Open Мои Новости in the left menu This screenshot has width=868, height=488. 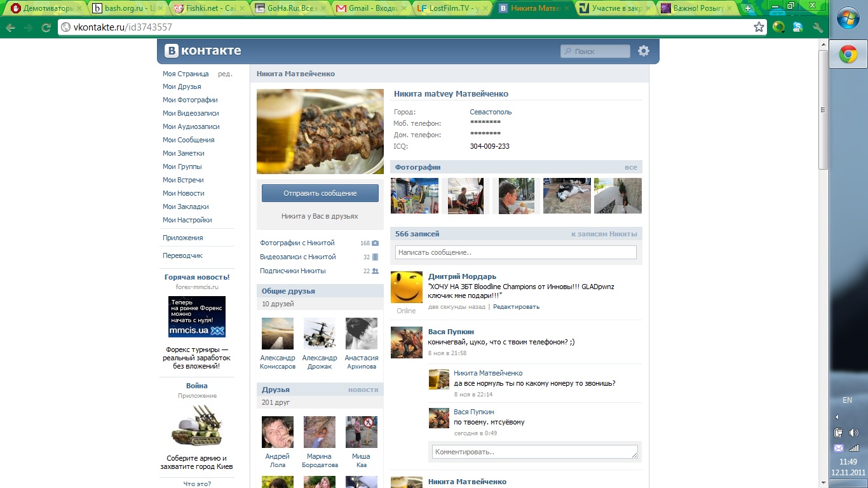click(184, 193)
